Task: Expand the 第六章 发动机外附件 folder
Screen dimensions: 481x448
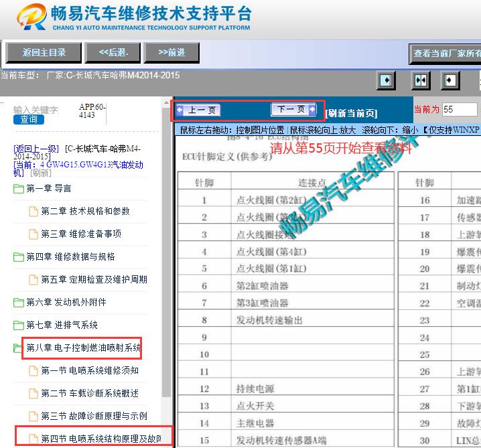Action: 66,302
